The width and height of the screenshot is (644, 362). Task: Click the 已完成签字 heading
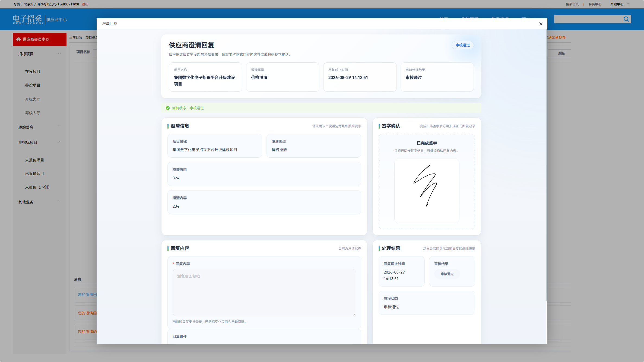(427, 143)
